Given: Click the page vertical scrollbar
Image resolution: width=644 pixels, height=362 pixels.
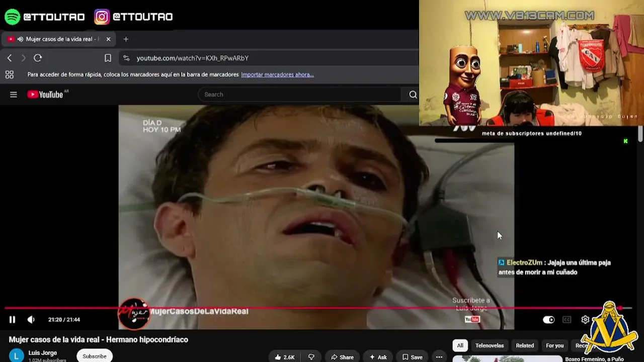Looking at the screenshot, I should point(640,134).
